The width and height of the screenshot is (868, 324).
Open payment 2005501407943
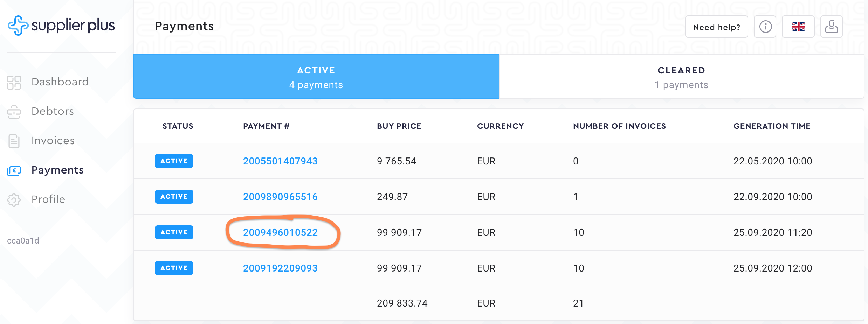[x=280, y=161]
